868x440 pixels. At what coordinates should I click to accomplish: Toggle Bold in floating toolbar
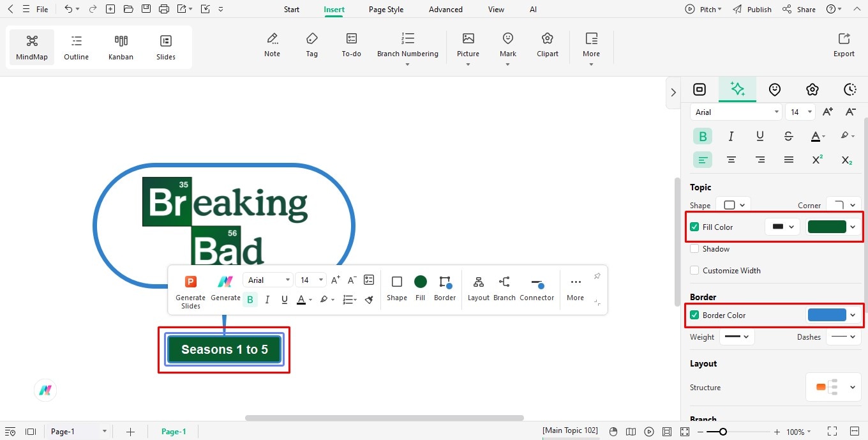tap(250, 300)
